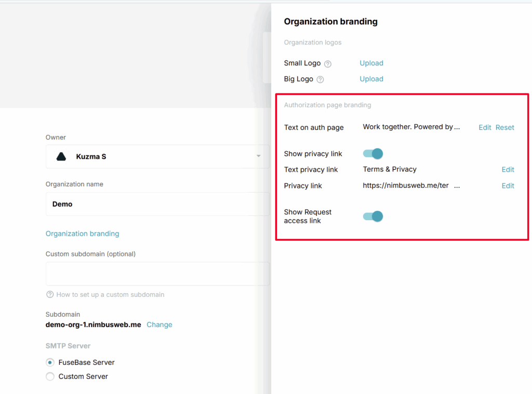
Task: Toggle the Show privacy link switch
Action: [373, 154]
